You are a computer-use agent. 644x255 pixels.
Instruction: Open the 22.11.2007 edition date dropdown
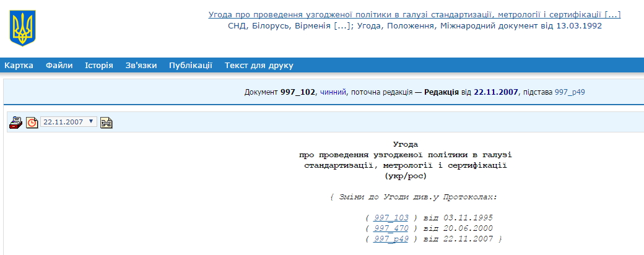tap(69, 122)
